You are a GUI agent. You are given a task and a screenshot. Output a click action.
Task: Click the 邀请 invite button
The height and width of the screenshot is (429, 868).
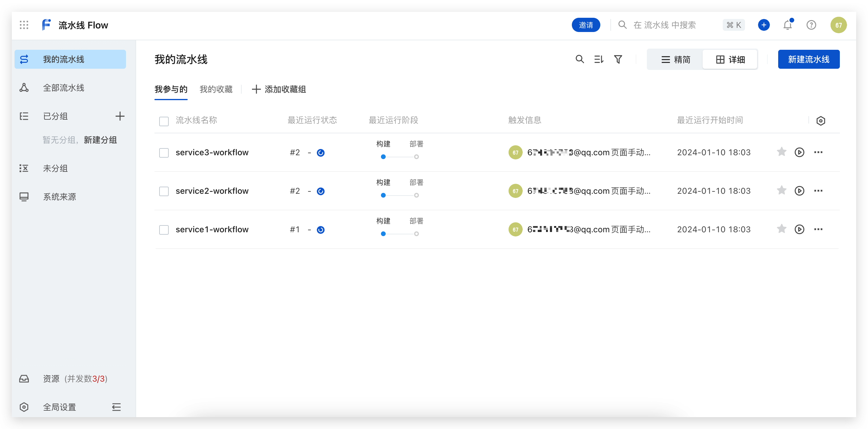[x=585, y=25]
